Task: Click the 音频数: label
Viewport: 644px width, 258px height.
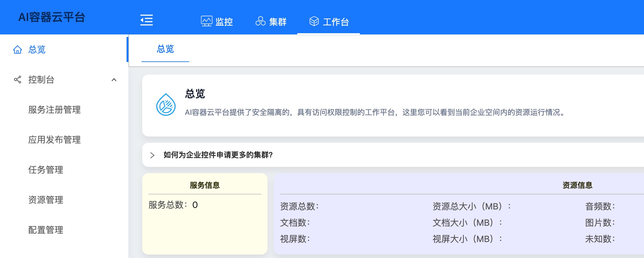Action: click(600, 206)
